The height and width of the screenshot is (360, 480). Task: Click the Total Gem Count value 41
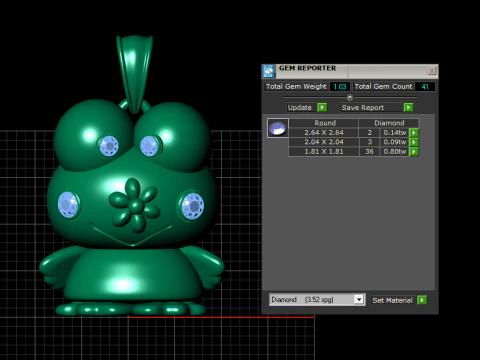pos(425,87)
